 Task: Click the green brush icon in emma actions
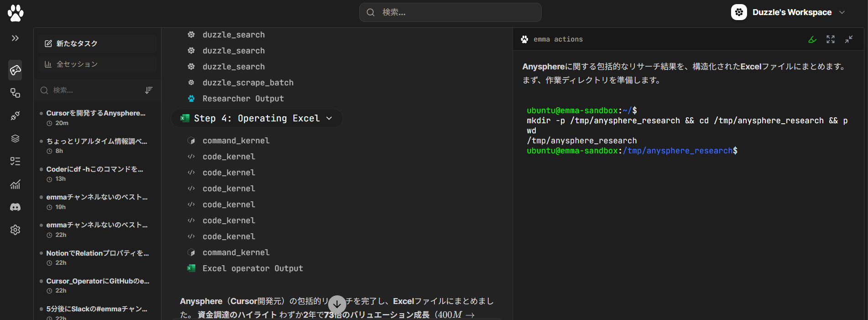[812, 40]
